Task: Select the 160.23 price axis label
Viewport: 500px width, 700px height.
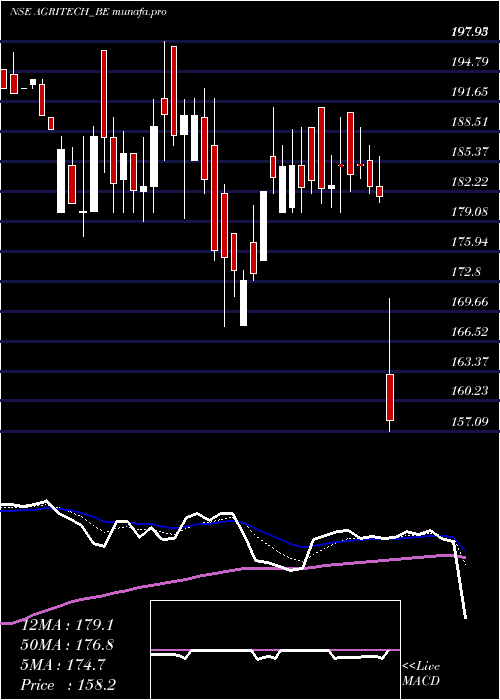Action: coord(470,392)
